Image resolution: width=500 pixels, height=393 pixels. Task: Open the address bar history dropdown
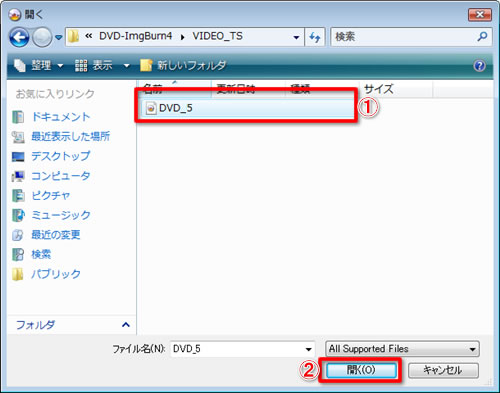click(296, 37)
